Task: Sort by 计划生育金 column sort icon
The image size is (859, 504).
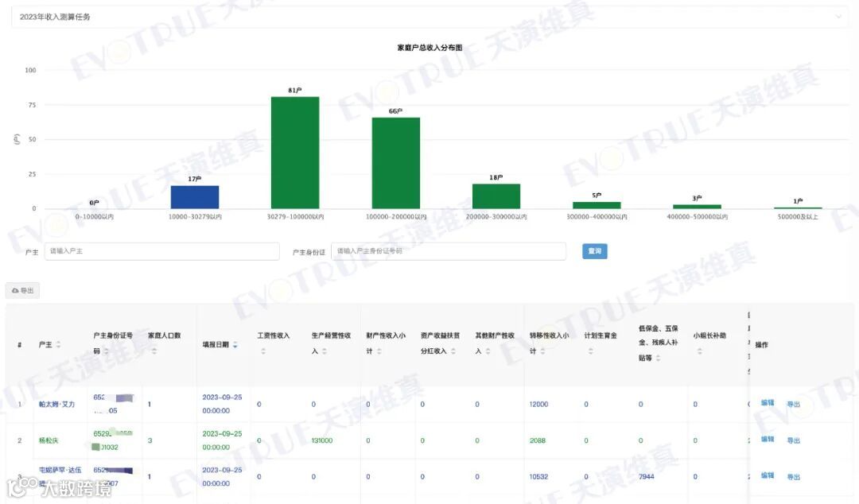Action: (x=590, y=351)
